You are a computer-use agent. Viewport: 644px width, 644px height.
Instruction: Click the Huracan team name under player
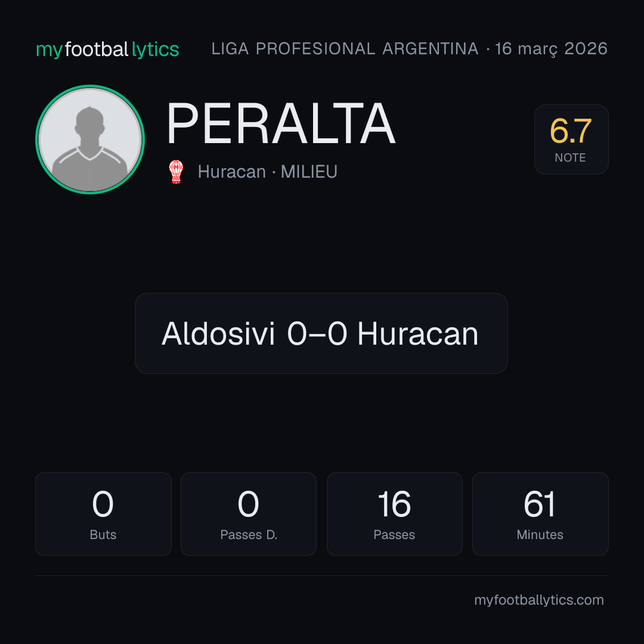231,172
